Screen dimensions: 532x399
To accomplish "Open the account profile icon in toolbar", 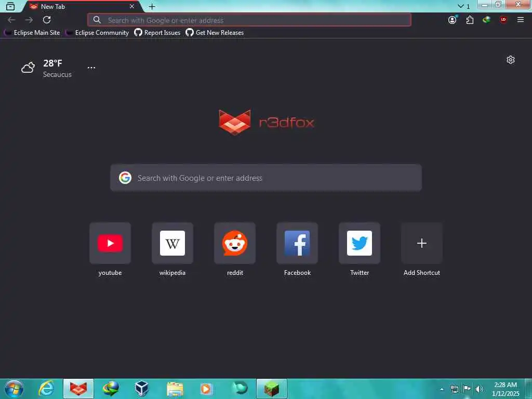I will (x=453, y=20).
